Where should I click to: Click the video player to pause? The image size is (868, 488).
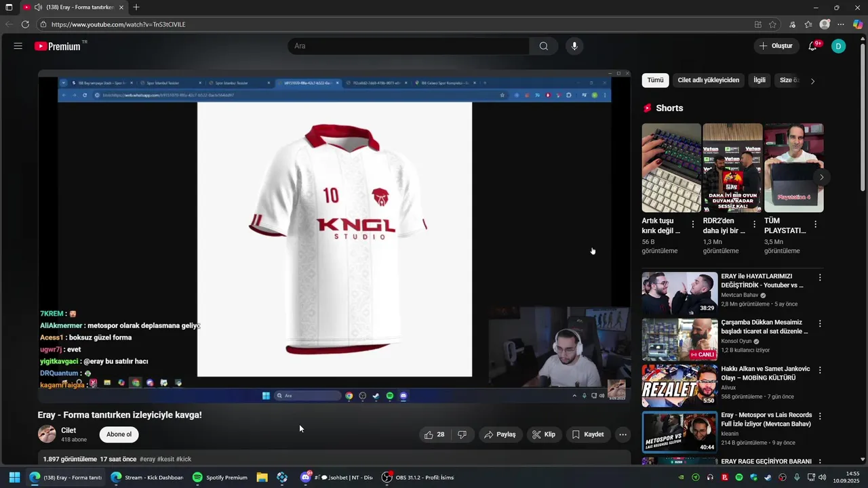[334, 236]
